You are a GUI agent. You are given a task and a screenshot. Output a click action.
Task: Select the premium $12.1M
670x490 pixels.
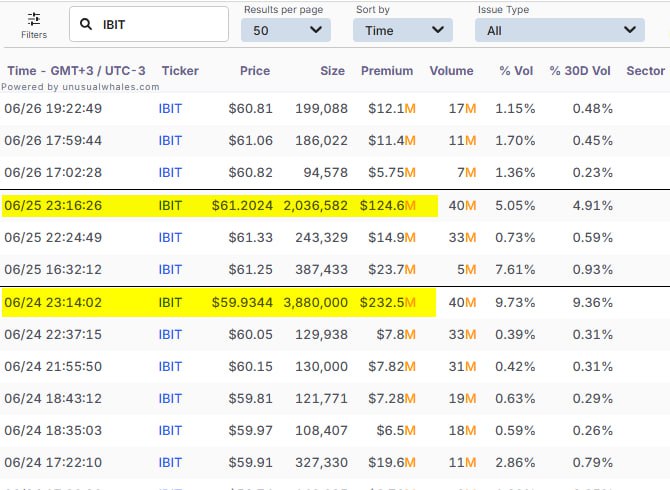click(392, 109)
